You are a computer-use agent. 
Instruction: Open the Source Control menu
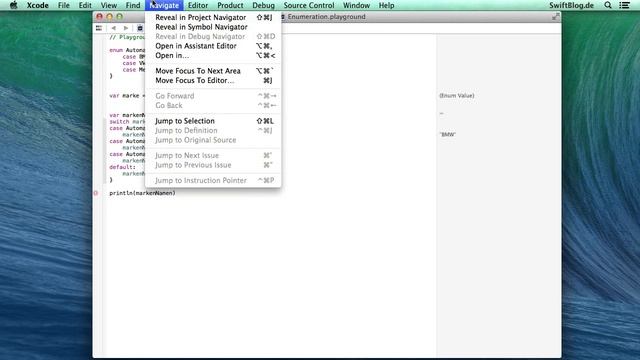click(x=309, y=5)
